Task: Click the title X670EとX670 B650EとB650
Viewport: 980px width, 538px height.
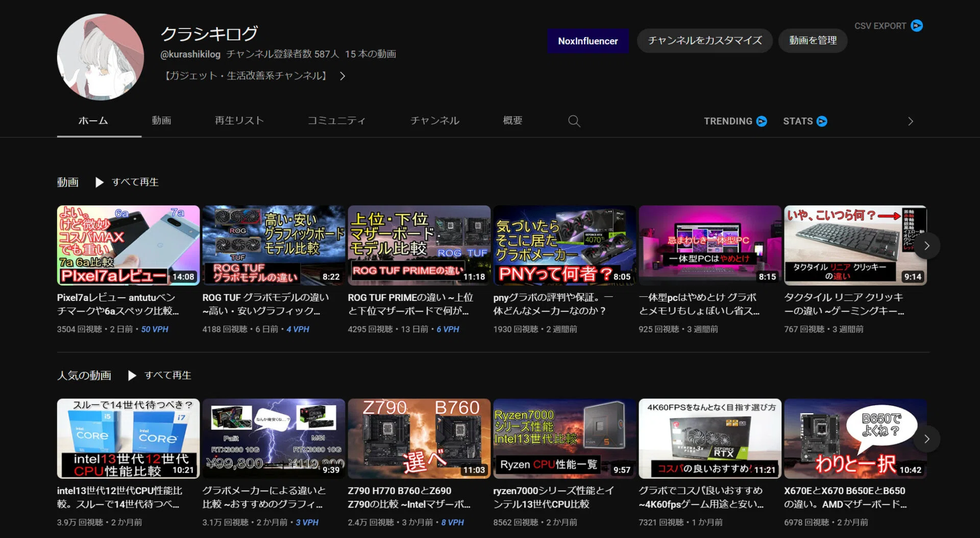Action: (845, 497)
